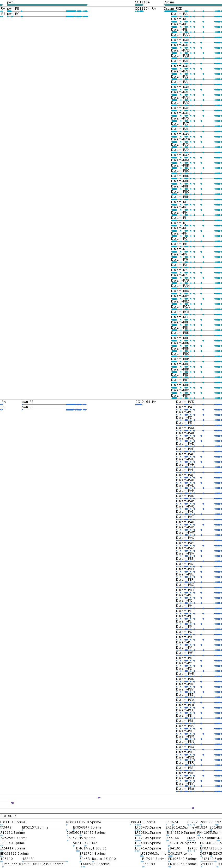
Task: Open the Dscam-RBW transcript
Action: click(181, 396)
